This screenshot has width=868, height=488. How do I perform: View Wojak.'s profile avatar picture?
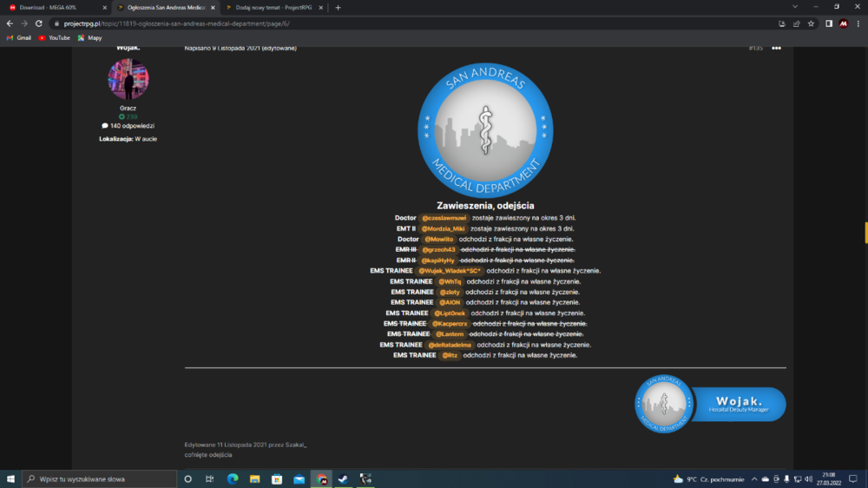(128, 79)
